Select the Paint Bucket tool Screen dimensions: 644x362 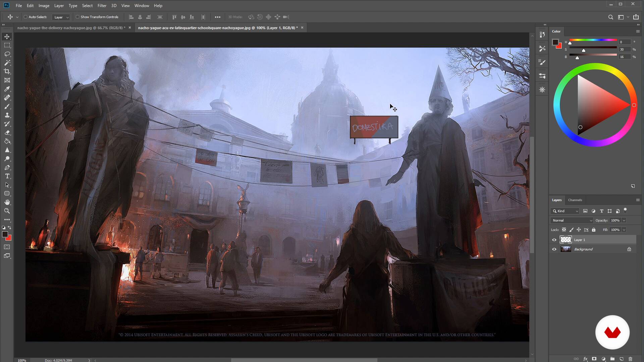point(7,141)
